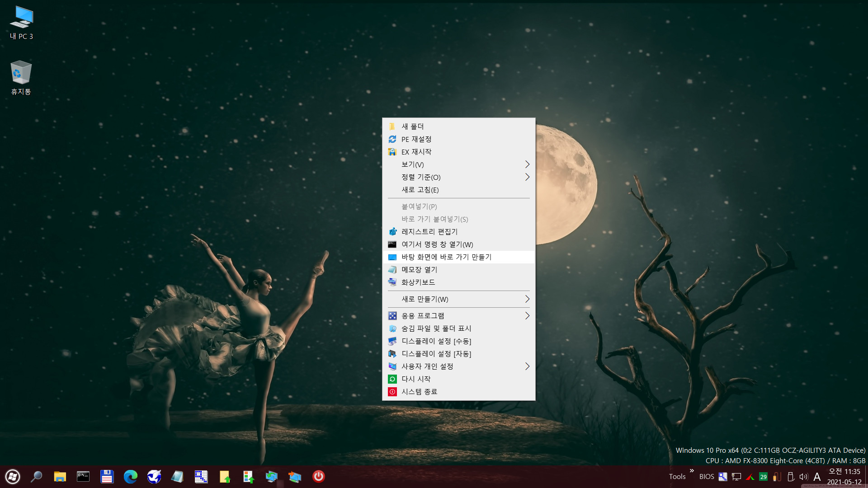Click the show desktop strip at the taskbar edge
This screenshot has height=488, width=868.
[866, 477]
